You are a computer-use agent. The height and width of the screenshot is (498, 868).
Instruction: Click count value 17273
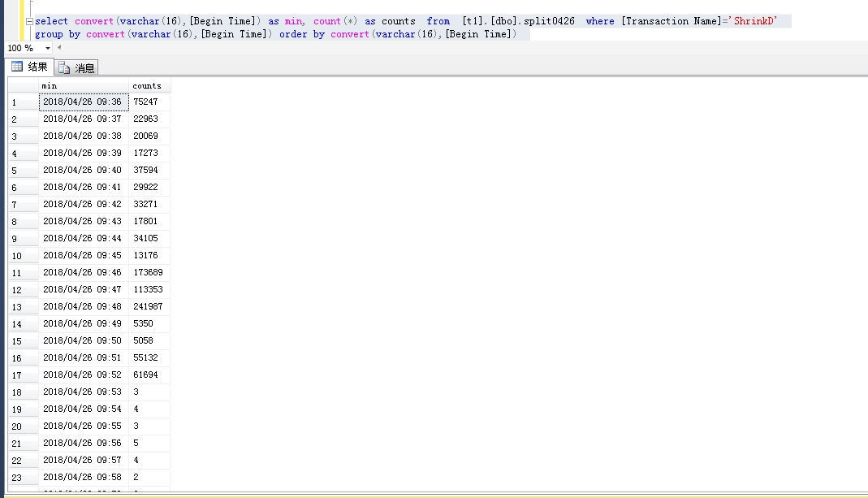pos(149,153)
